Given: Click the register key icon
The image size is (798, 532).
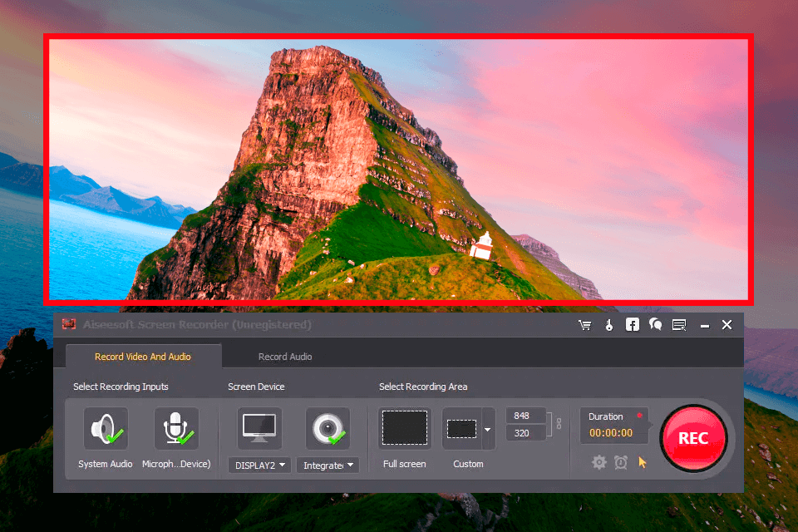Looking at the screenshot, I should tap(608, 325).
